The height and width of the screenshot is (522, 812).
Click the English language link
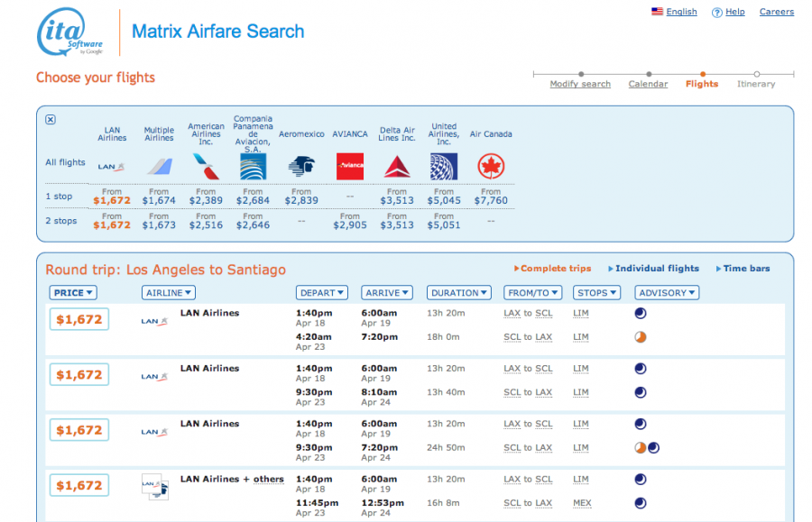681,11
